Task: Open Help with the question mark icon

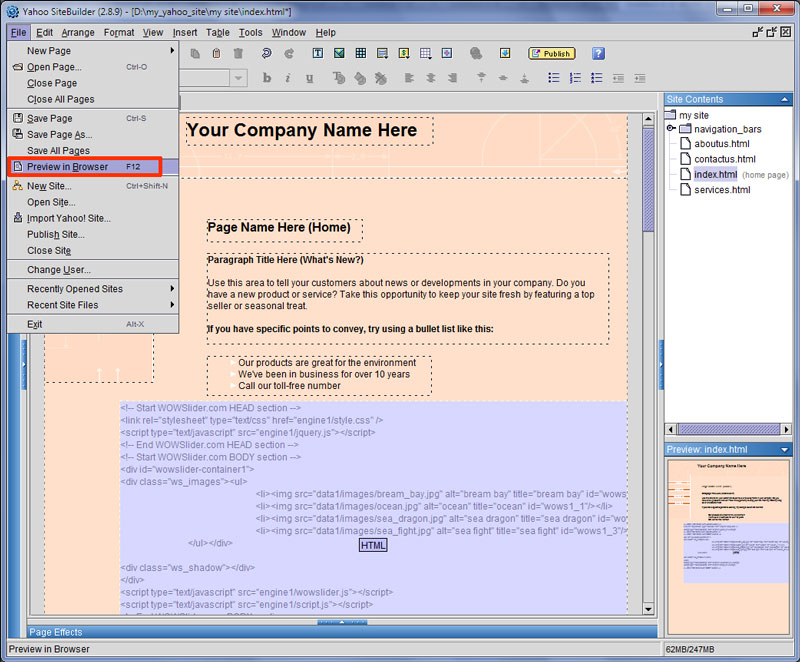Action: coord(598,54)
